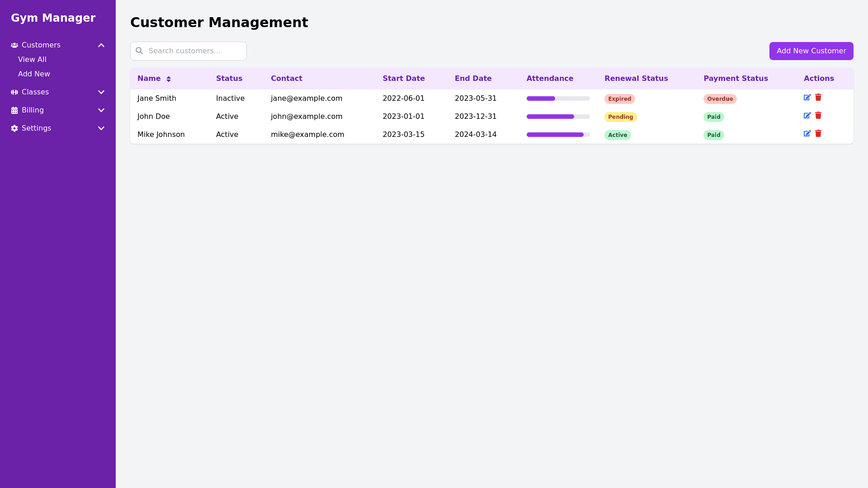Edit Mike Johnson's record via the pencil icon
This screenshot has height=488, width=868.
807,134
